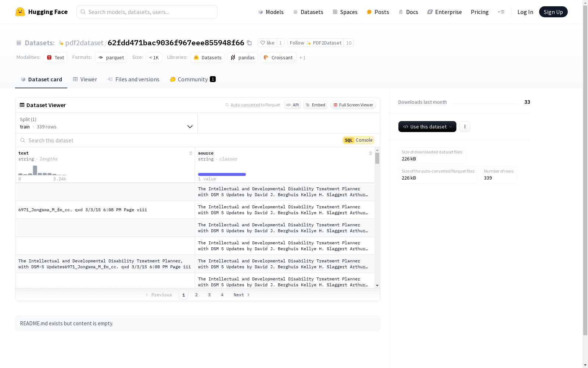The width and height of the screenshot is (588, 368).
Task: Copy dataset name with the copy icon
Action: click(x=249, y=43)
